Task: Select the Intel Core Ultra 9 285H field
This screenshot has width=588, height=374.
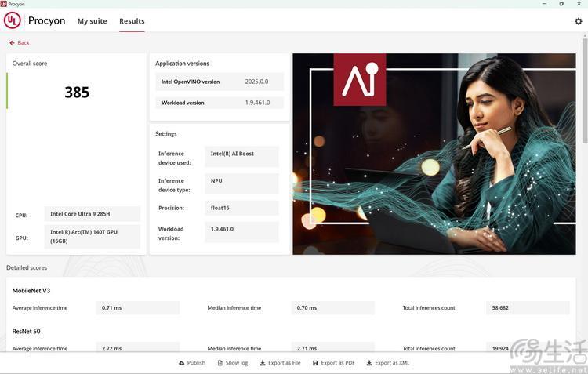Action: click(x=93, y=214)
